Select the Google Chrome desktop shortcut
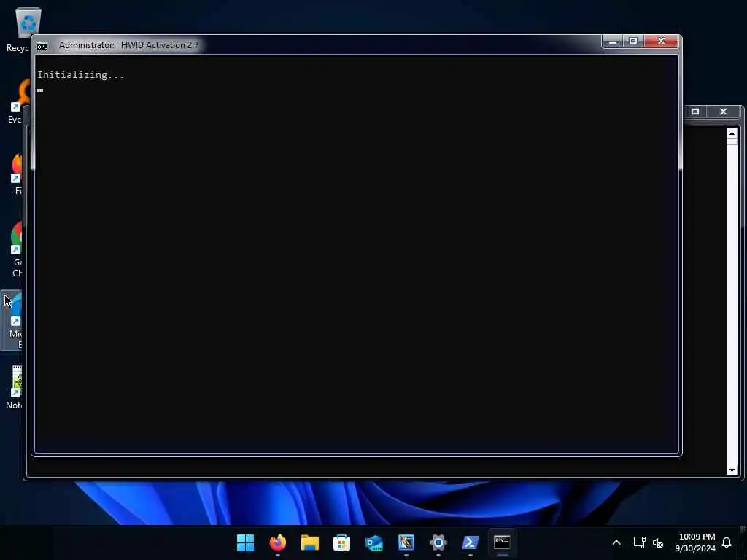 coord(16,249)
